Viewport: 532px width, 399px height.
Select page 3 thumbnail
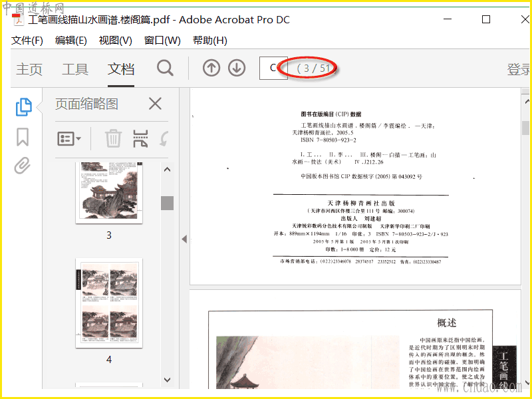click(x=109, y=193)
